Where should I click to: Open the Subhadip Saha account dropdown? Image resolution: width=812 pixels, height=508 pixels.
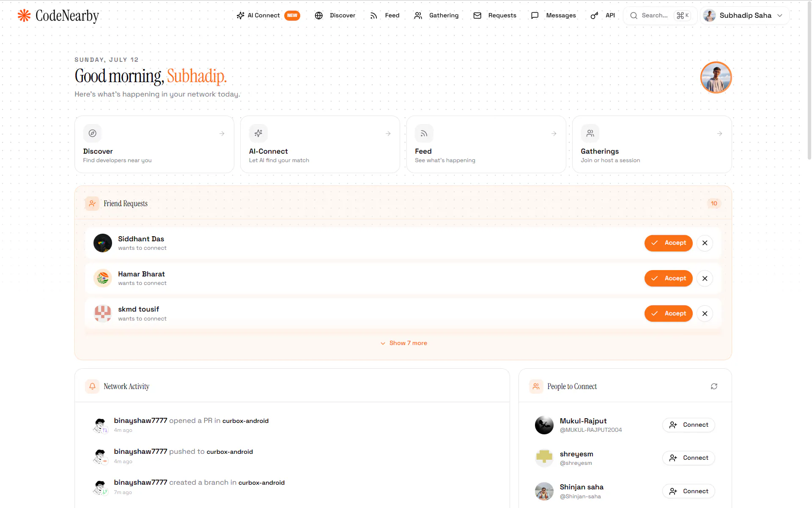point(744,16)
